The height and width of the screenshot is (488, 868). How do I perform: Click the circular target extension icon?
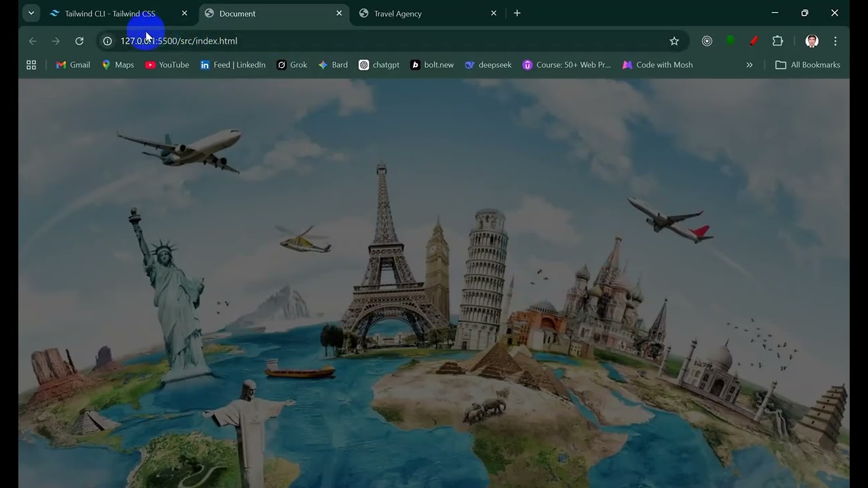click(707, 41)
